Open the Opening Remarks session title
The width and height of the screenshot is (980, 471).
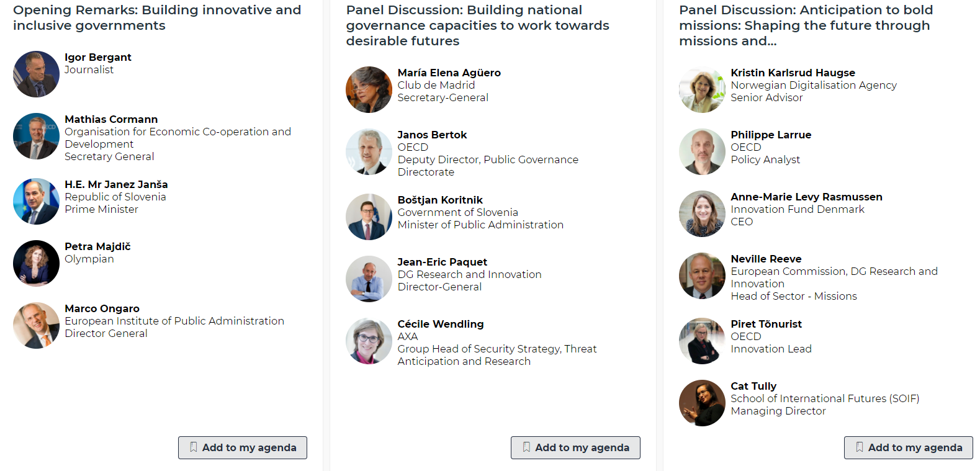coord(157,18)
